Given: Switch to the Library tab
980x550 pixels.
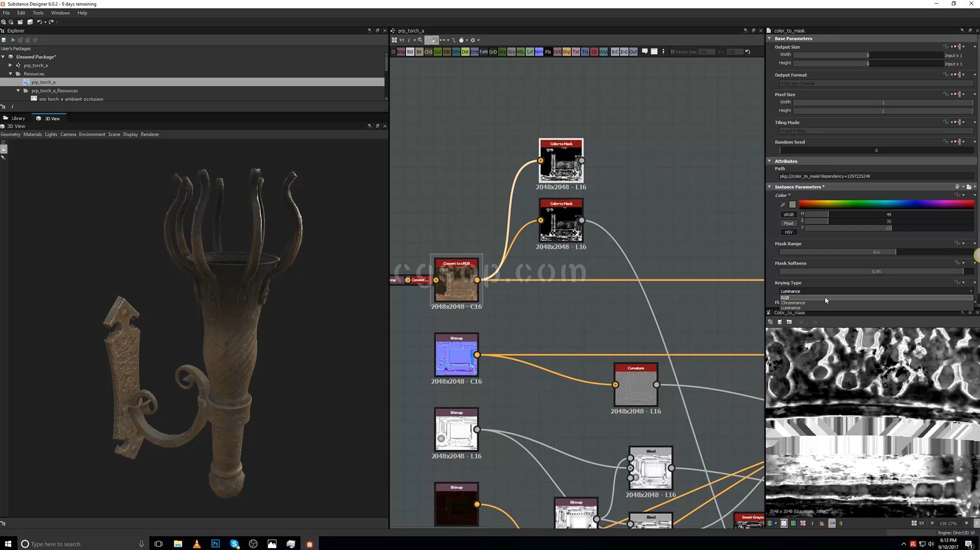Looking at the screenshot, I should [x=18, y=118].
